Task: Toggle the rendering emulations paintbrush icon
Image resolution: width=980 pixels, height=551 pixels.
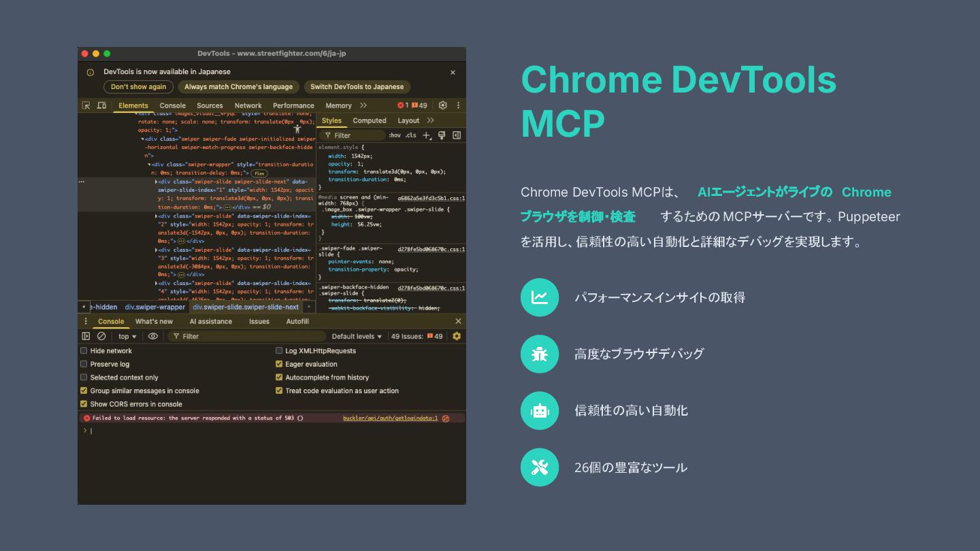Action: (x=442, y=135)
